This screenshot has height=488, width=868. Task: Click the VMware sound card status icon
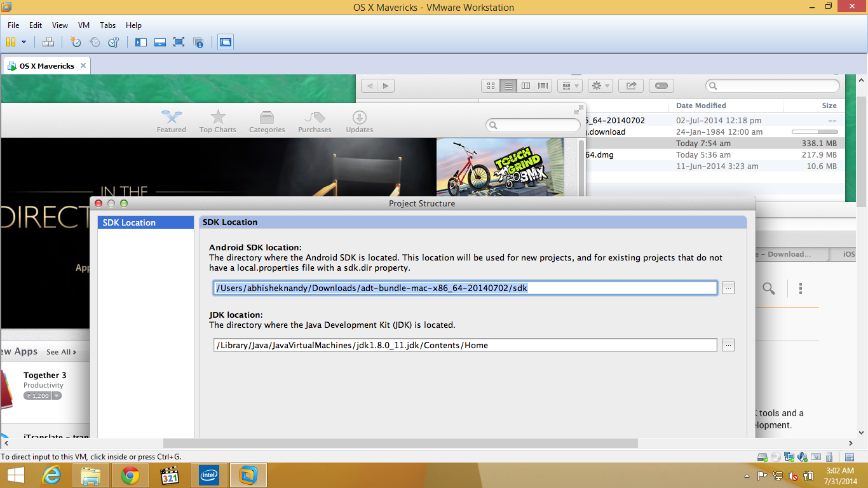803,457
